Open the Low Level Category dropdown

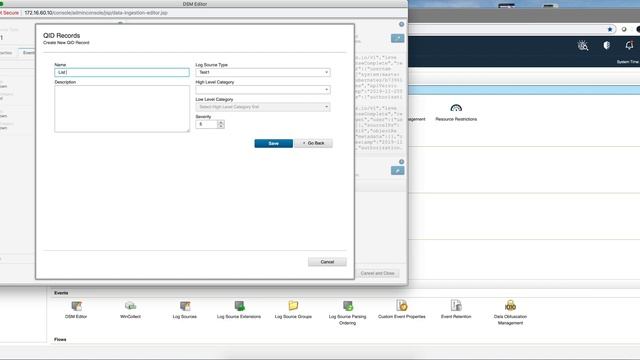point(263,107)
